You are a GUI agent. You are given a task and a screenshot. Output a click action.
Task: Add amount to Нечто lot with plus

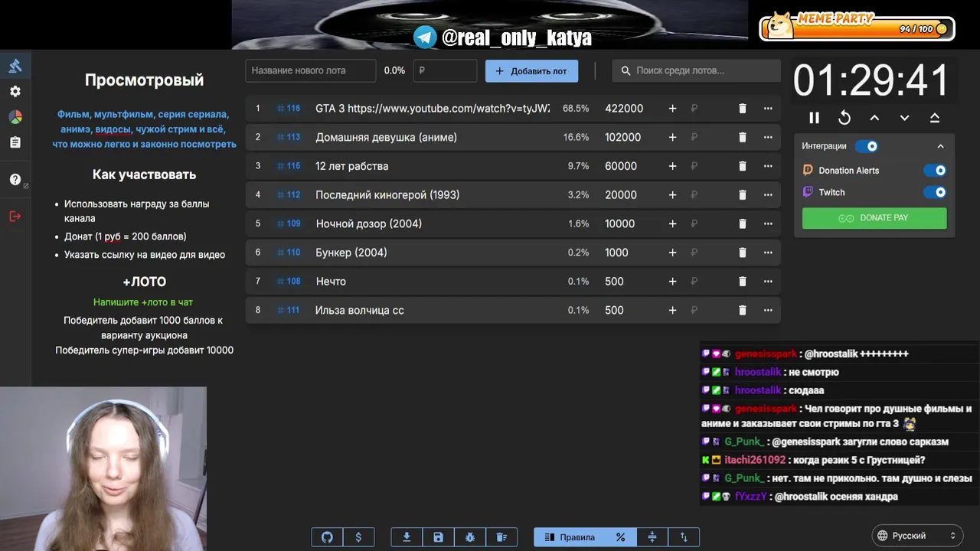coord(672,282)
